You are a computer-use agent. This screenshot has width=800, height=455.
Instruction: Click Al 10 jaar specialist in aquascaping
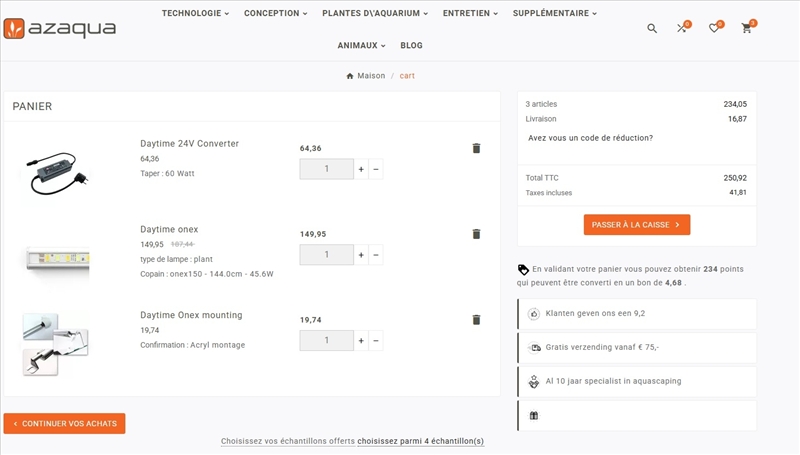(613, 381)
